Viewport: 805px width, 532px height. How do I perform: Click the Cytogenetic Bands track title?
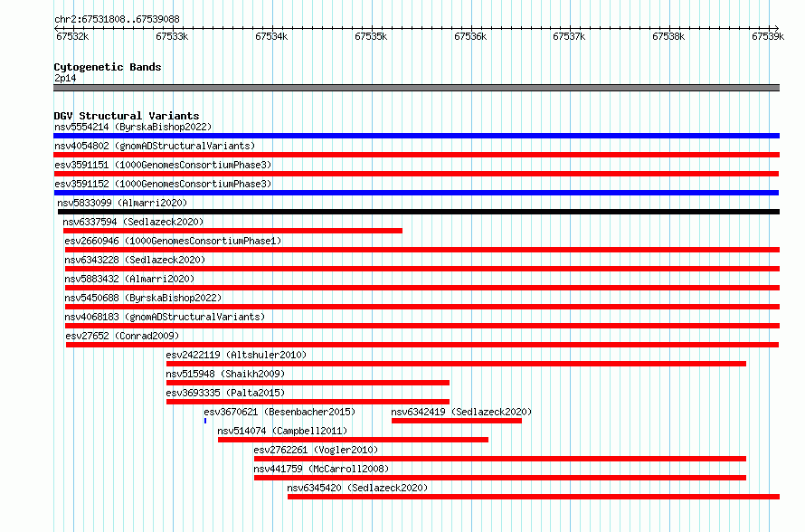[x=108, y=67]
